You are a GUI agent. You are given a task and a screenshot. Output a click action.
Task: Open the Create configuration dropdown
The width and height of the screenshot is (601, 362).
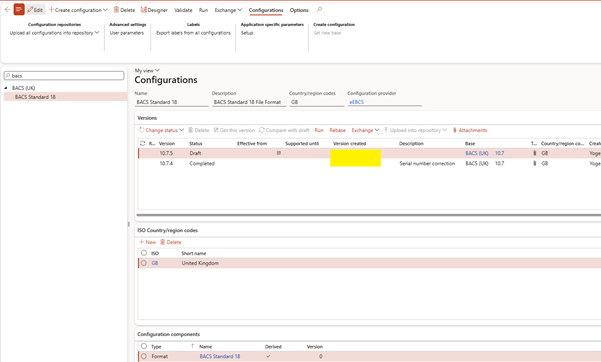78,10
